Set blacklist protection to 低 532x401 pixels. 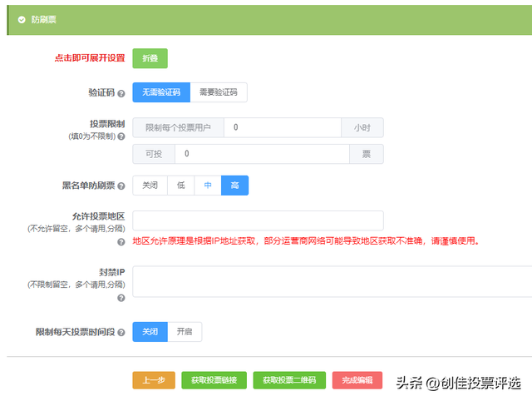point(180,186)
